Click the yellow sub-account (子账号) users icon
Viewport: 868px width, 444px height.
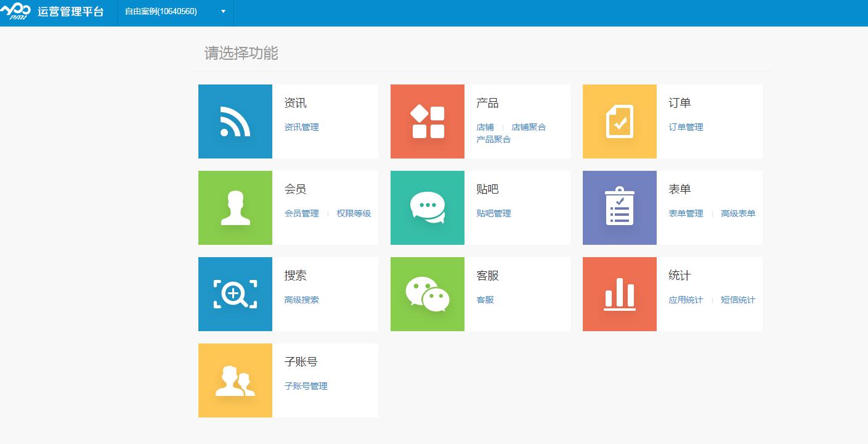[x=235, y=380]
